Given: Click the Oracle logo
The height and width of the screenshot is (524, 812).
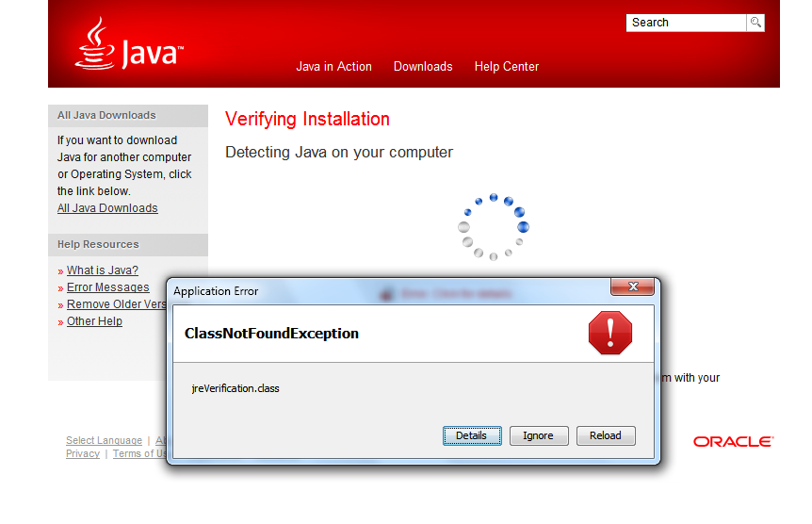Looking at the screenshot, I should (x=733, y=442).
